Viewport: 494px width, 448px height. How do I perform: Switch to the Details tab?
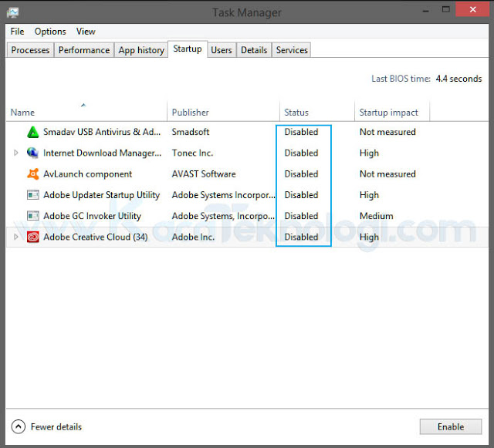(254, 50)
